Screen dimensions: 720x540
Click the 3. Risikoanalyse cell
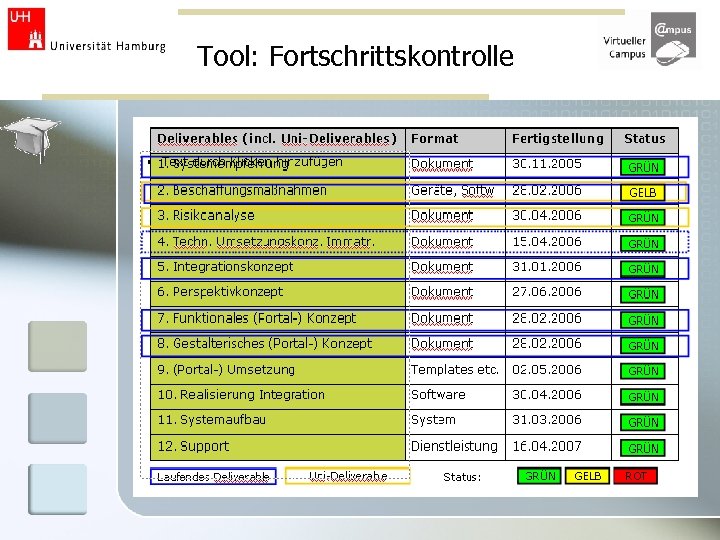(278, 217)
